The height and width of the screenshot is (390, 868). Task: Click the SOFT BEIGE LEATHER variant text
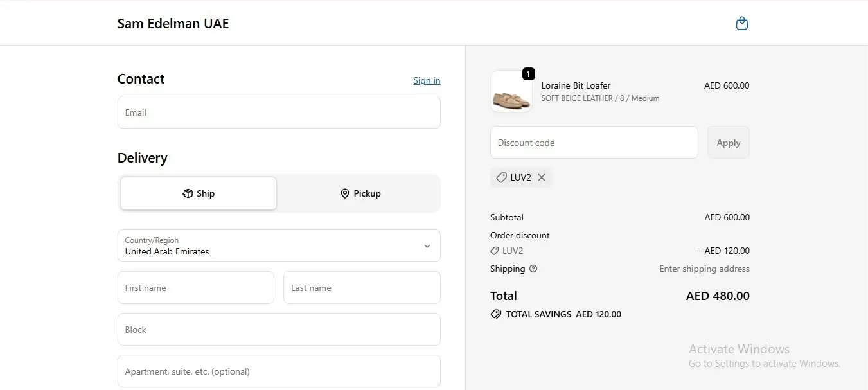(x=600, y=98)
